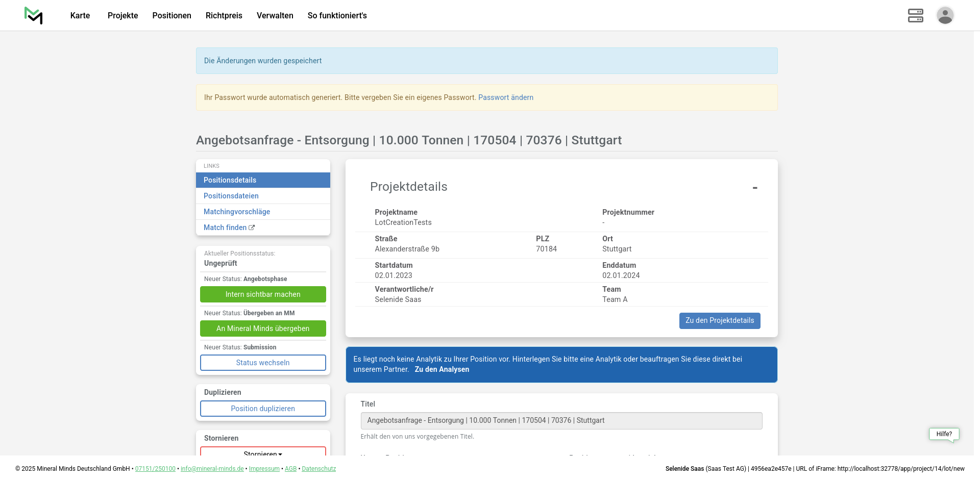Expand the Stornieren dropdown
Screen dimensions: 980x481
(263, 452)
